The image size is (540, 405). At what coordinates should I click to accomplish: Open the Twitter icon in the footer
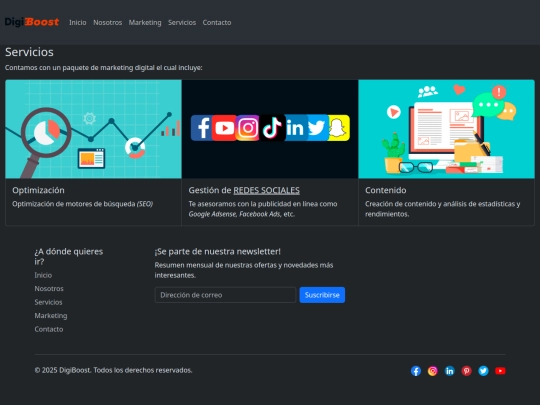483,371
